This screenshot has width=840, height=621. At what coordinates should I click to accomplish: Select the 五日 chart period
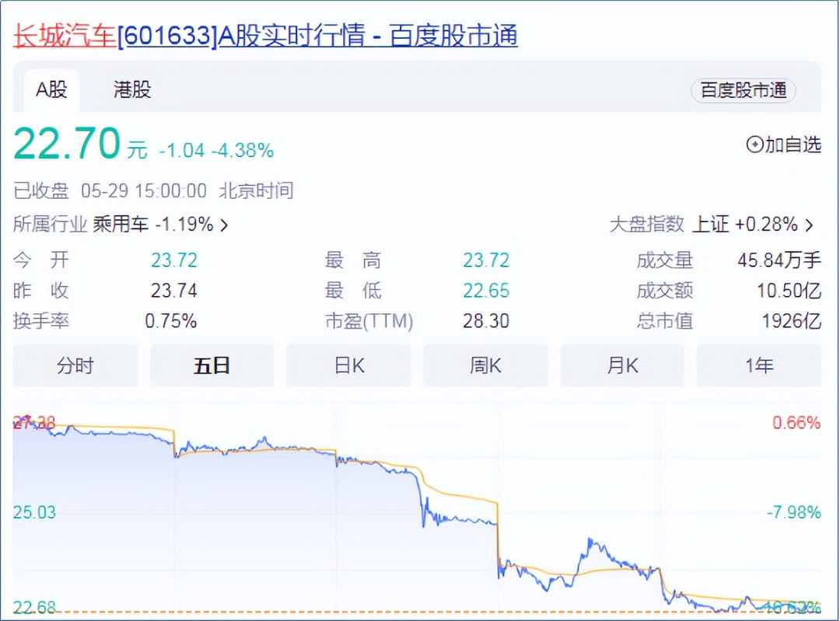point(212,365)
